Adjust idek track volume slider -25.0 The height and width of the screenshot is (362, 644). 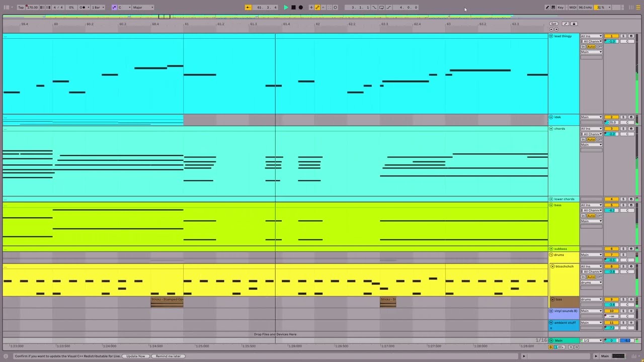(611, 122)
